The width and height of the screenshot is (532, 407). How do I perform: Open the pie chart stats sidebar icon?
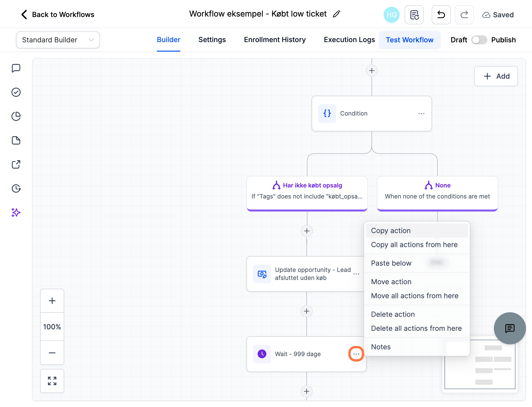tap(16, 116)
